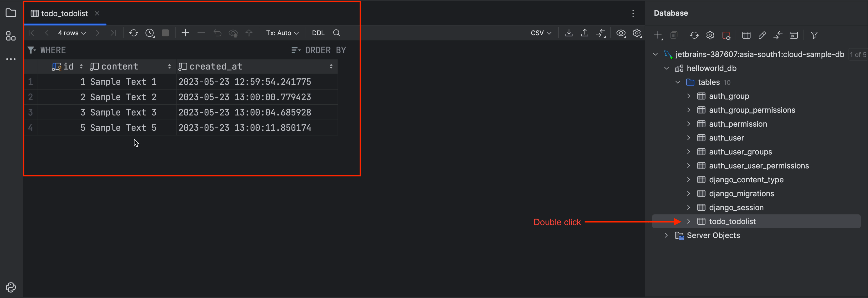This screenshot has height=298, width=868.
Task: Open the Python Packages sidebar icon
Action: (11, 287)
